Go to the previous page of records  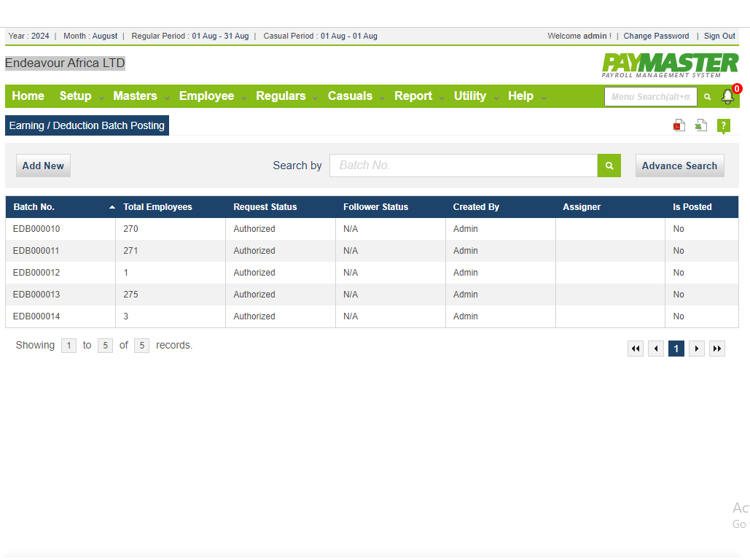pos(656,349)
